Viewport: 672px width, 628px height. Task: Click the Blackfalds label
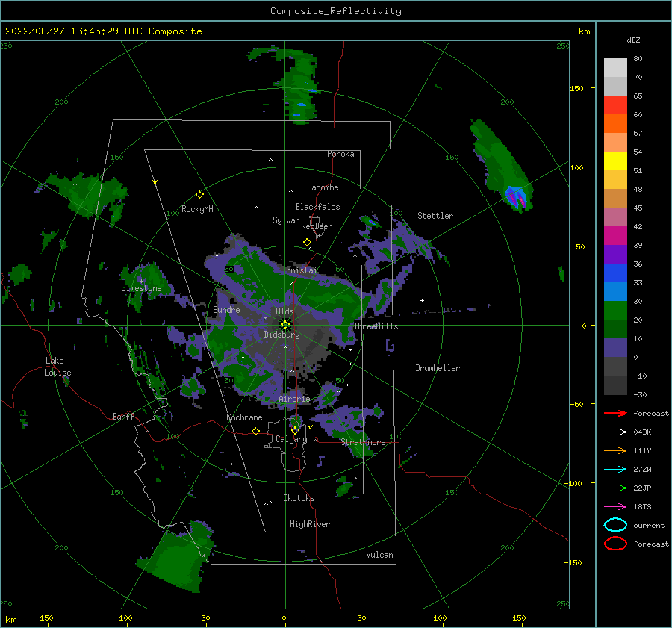(317, 207)
